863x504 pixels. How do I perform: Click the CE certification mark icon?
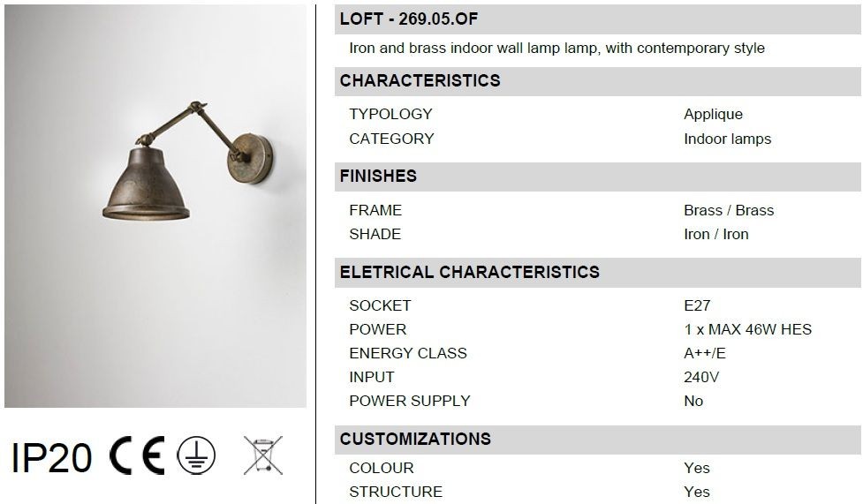pos(137,455)
